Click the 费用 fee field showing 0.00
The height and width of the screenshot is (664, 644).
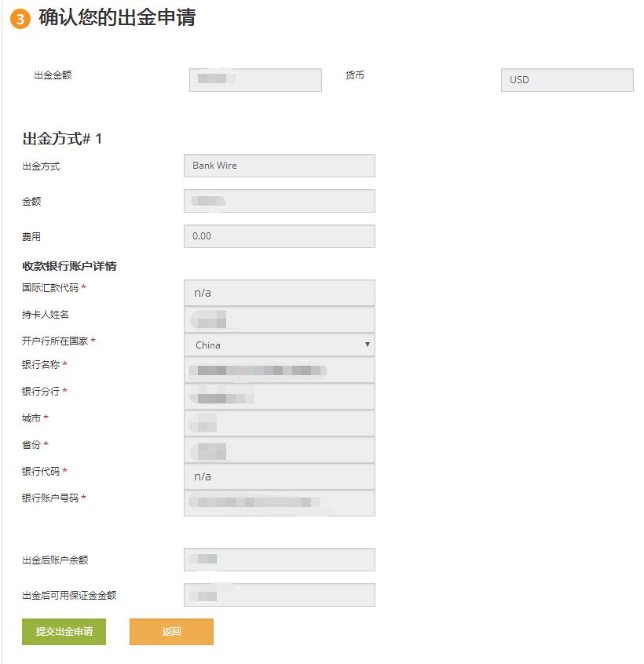279,235
